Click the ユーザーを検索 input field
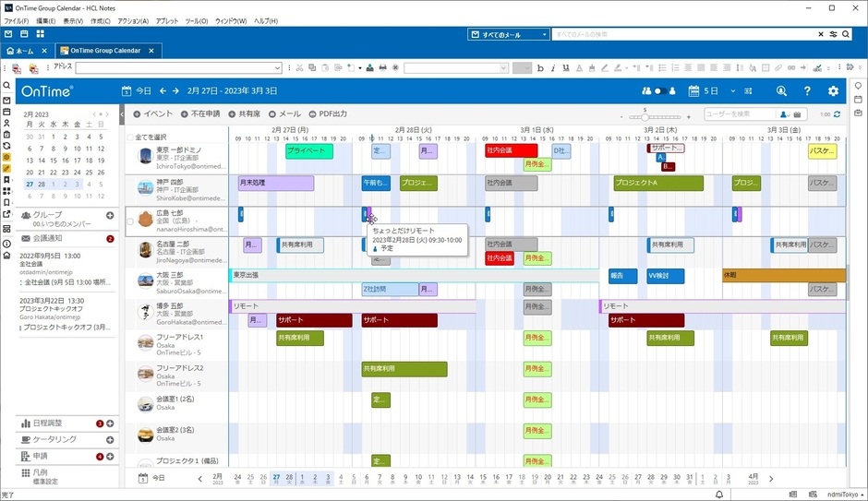Viewport: 868px width, 501px height. click(x=740, y=113)
